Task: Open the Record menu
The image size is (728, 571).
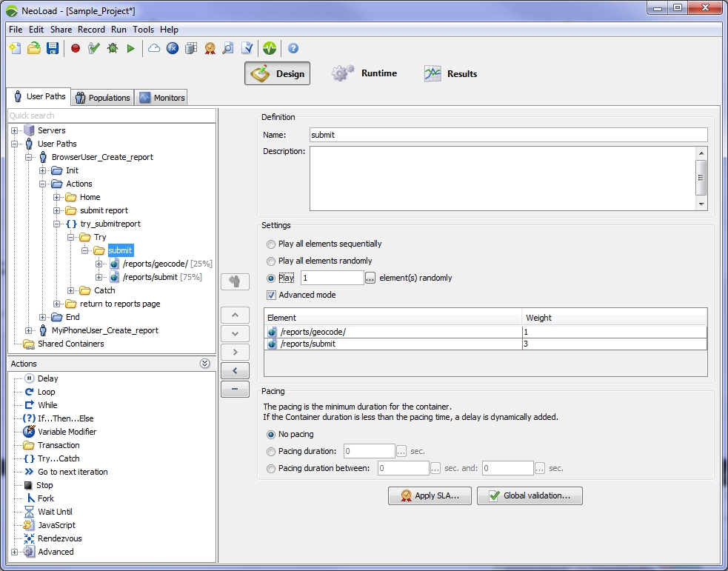Action: [91, 30]
